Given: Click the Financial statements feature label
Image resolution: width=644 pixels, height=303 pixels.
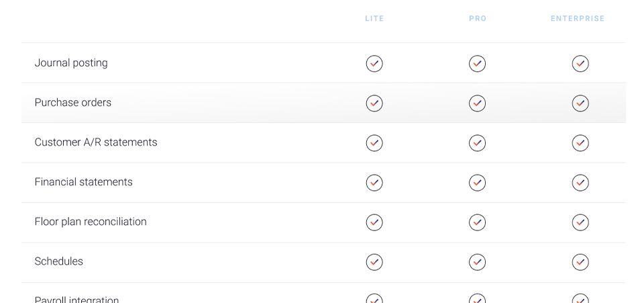Looking at the screenshot, I should 84,182.
